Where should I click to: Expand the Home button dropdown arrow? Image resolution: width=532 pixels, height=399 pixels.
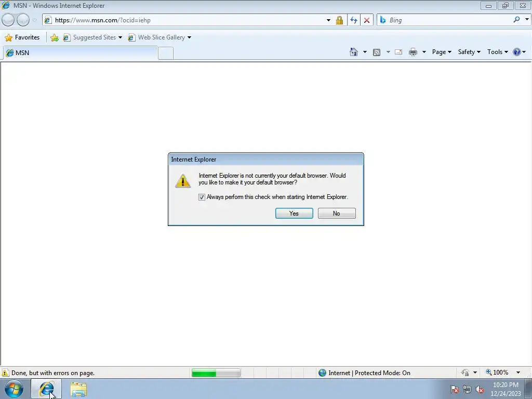point(365,52)
